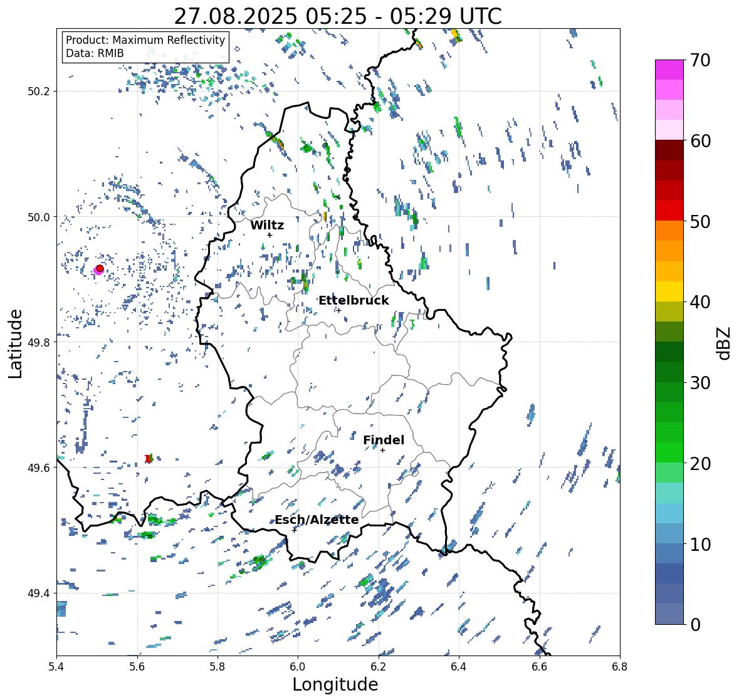Click the 50 tick on colorbar
The width and height of the screenshot is (739, 700).
point(700,221)
